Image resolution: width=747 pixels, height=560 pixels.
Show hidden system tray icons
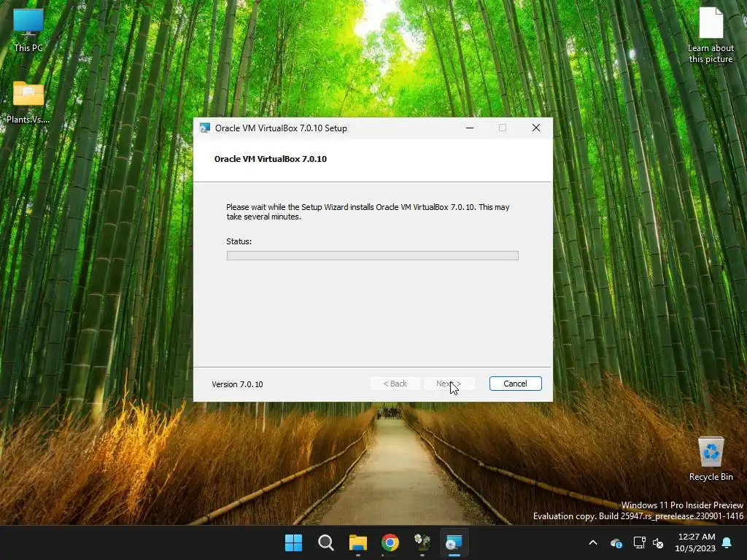tap(592, 542)
